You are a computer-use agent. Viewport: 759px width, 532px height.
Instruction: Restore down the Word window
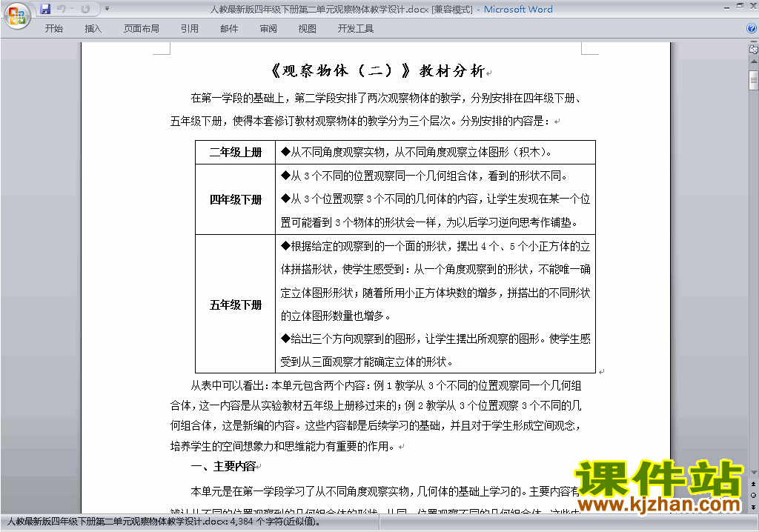pos(740,6)
